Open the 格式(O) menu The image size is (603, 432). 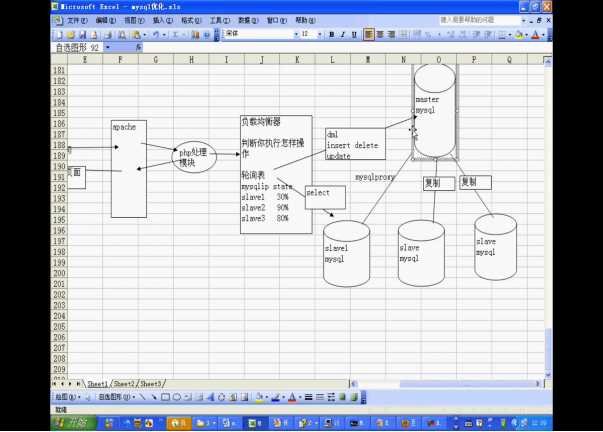point(190,20)
